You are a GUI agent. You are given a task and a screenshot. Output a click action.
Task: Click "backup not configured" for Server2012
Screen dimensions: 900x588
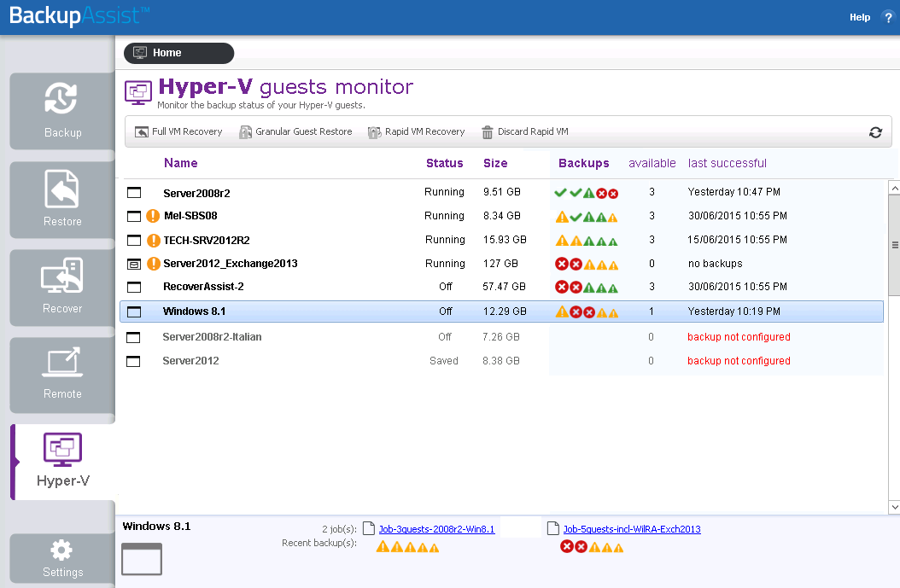(739, 361)
